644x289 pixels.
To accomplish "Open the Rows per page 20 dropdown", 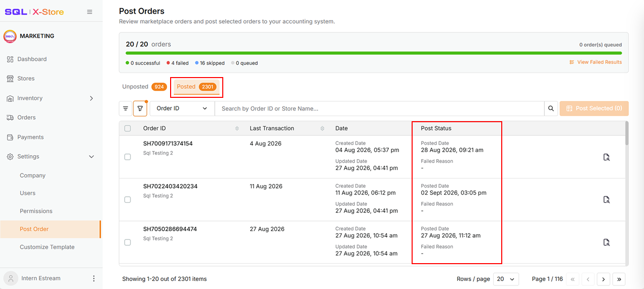I will coord(506,279).
